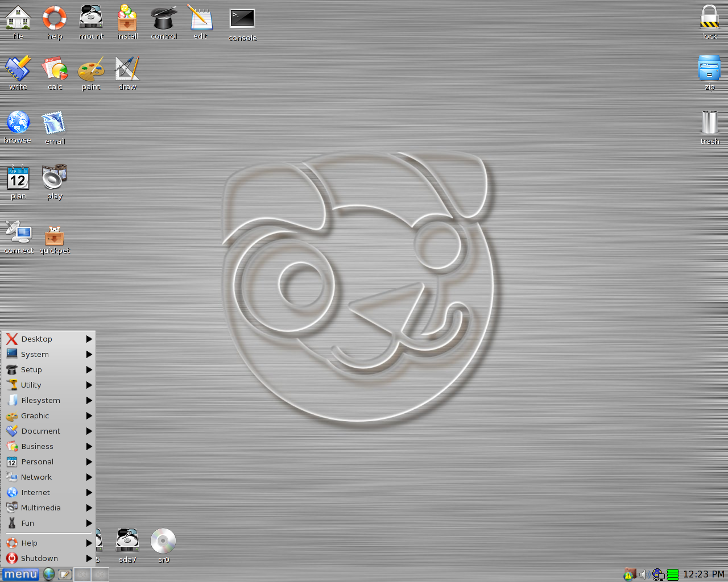Click the blue menu button
Screen dimensions: 728x582
click(21, 575)
